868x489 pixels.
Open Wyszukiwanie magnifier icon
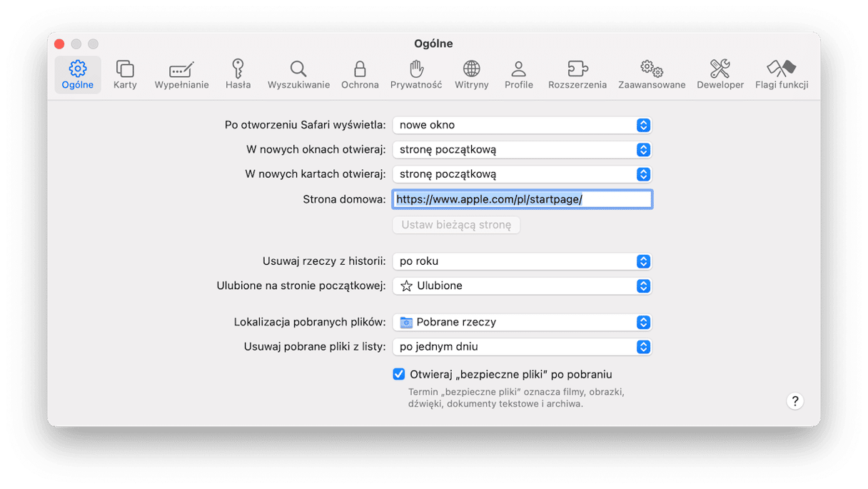[x=298, y=69]
